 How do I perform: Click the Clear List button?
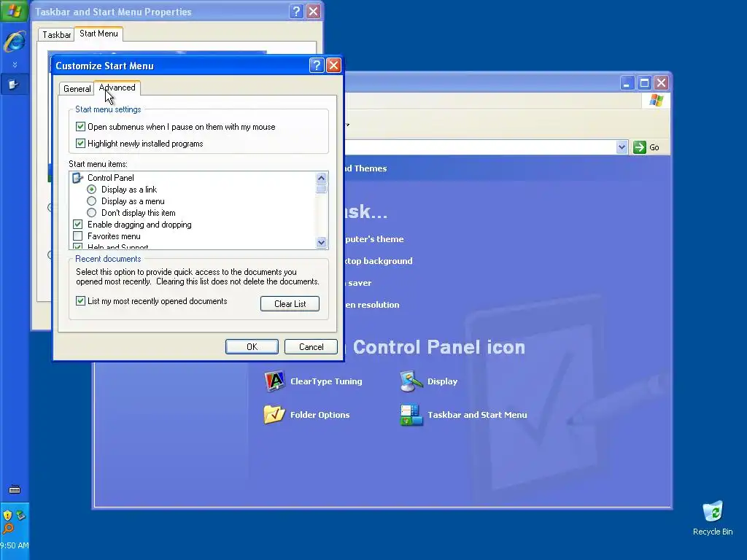pyautogui.click(x=290, y=304)
